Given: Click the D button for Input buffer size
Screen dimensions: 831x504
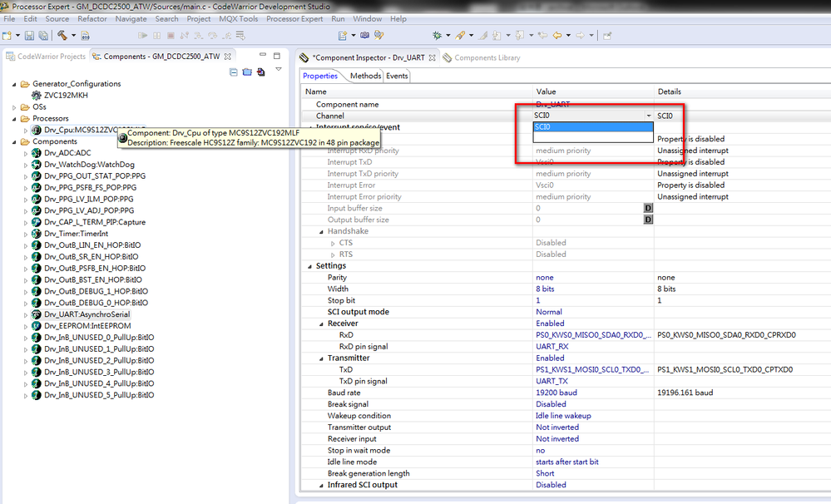Looking at the screenshot, I should pyautogui.click(x=648, y=208).
